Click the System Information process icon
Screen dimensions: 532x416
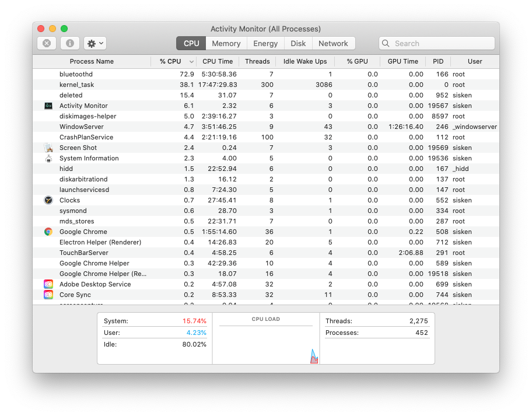(x=49, y=158)
